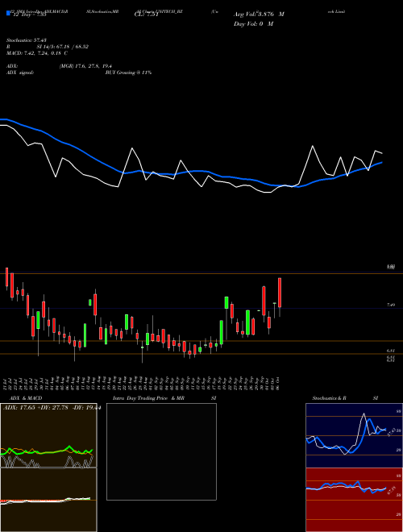The width and height of the screenshot is (403, 532).
Task: Click the 'SI 14/3: 67.18 / 68.52' reading
Action: pyautogui.click(x=63, y=47)
